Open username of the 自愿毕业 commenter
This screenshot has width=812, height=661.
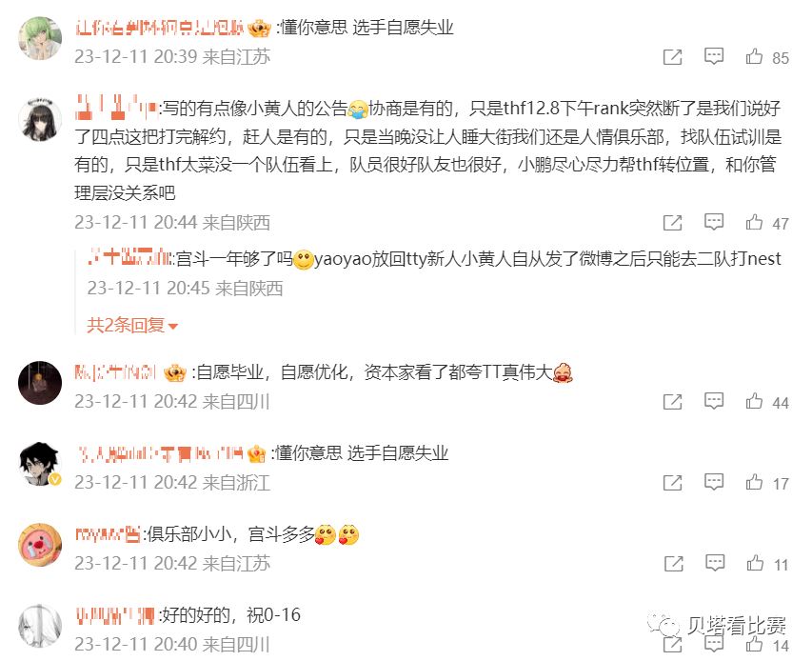[x=115, y=372]
